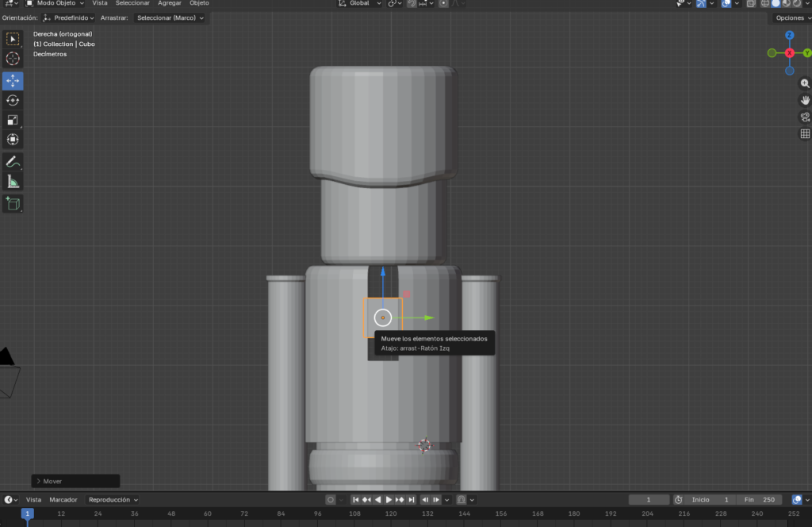This screenshot has height=527, width=812.
Task: Select the Cursor tool in the toolbar
Action: (13, 59)
